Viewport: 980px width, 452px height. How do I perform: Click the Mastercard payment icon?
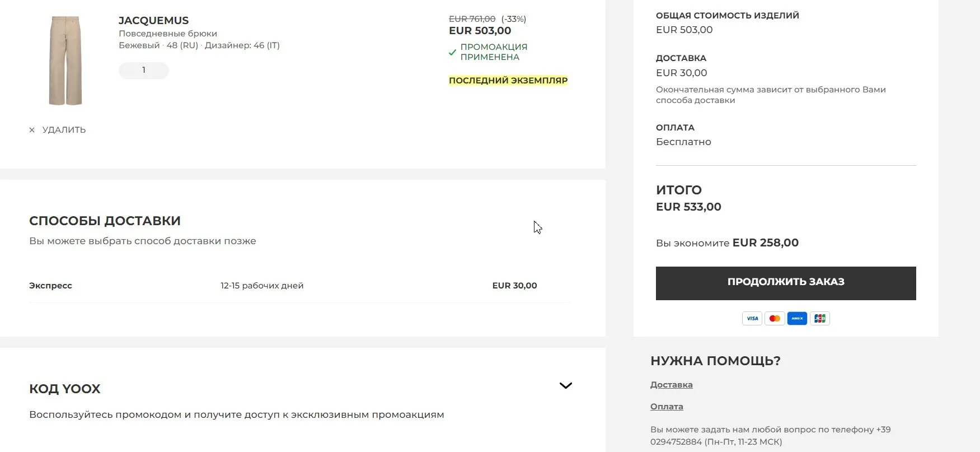pos(775,319)
